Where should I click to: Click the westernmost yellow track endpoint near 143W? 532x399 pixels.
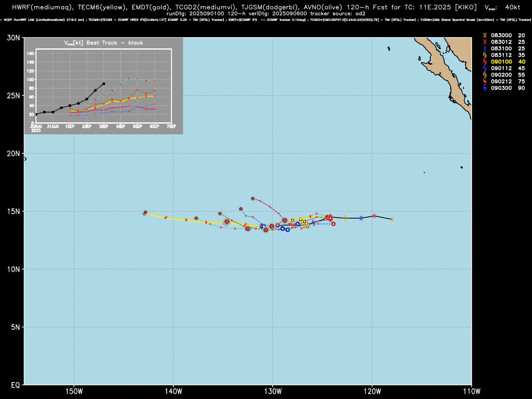(145, 213)
